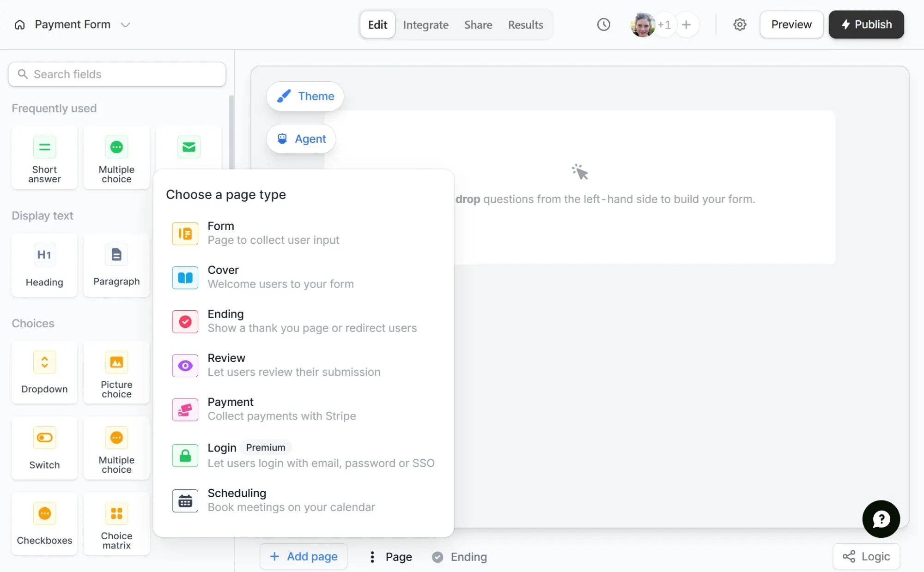Open the Logic editor
The width and height of the screenshot is (924, 572).
click(866, 557)
